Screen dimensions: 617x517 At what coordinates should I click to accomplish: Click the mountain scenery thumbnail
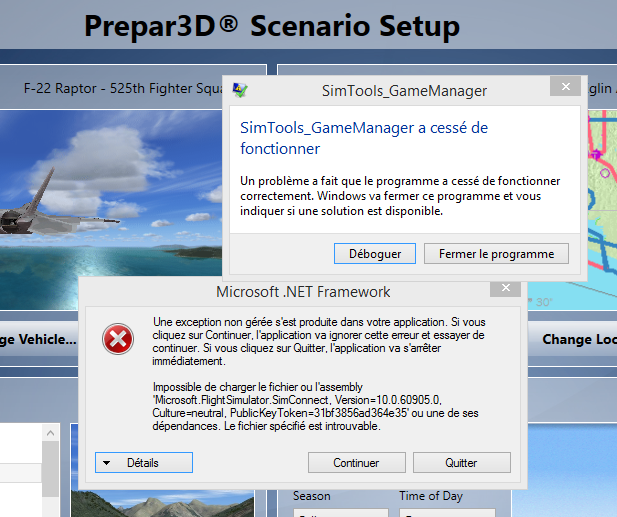(x=162, y=504)
